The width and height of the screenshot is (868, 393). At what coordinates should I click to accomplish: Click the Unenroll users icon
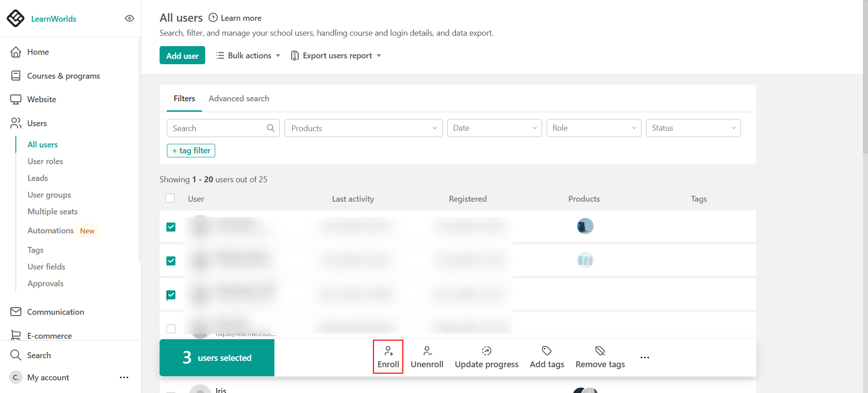(x=427, y=351)
